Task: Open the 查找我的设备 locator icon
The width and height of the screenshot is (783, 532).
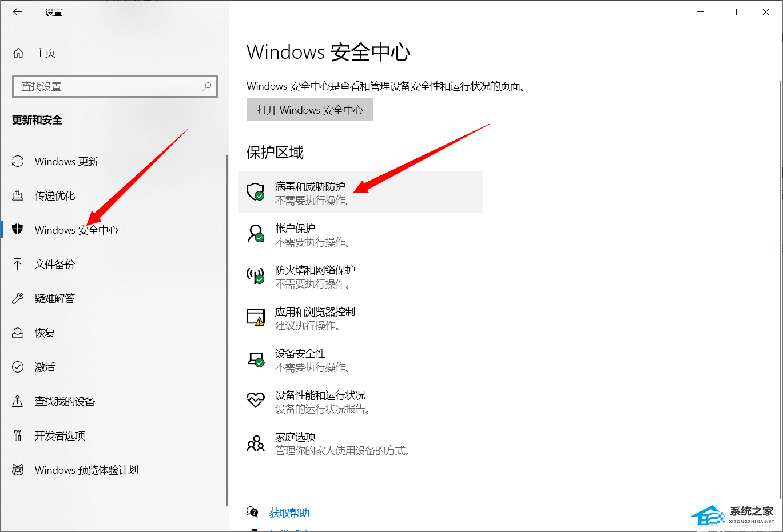Action: tap(18, 401)
